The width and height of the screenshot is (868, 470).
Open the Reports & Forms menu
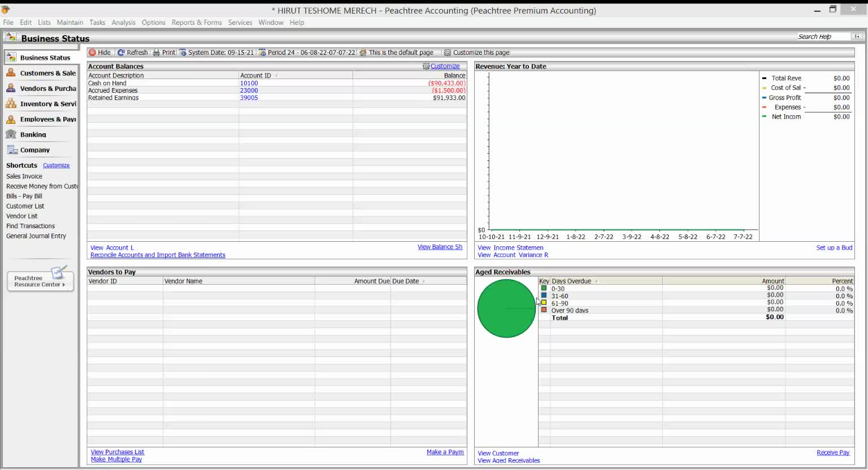coord(197,23)
